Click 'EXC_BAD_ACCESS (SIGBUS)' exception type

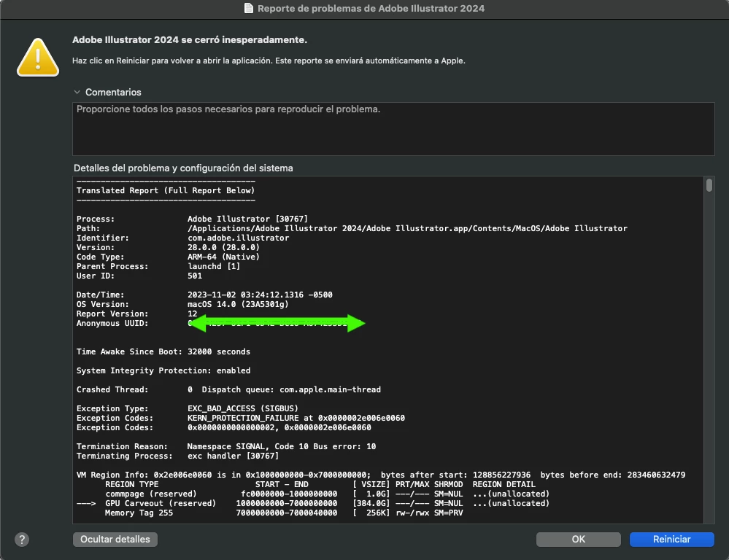point(243,408)
